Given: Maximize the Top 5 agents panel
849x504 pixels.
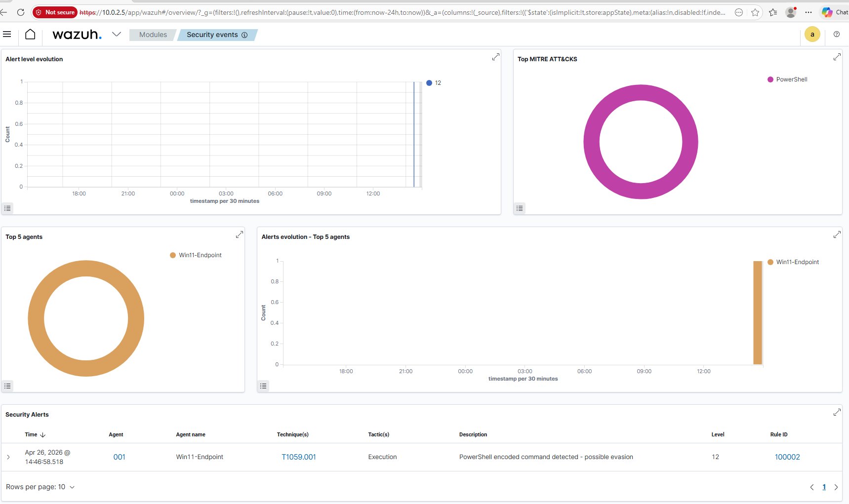Looking at the screenshot, I should [240, 234].
